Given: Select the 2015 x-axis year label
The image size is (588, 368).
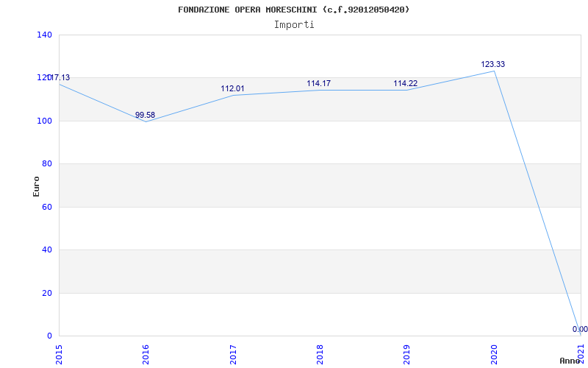Looking at the screenshot, I should pyautogui.click(x=59, y=355).
